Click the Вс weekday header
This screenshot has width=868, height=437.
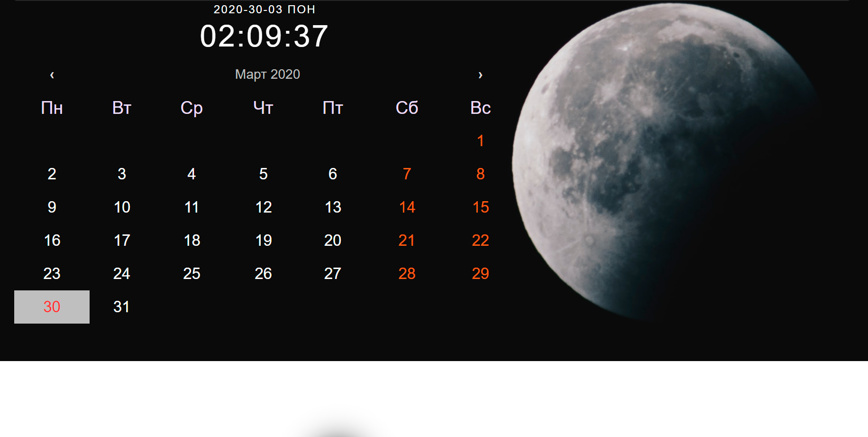pyautogui.click(x=480, y=108)
